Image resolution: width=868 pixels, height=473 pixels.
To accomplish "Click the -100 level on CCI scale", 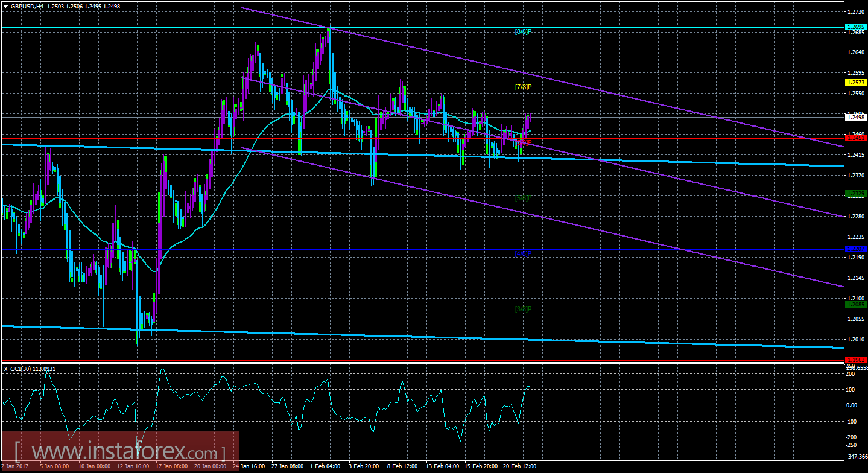I will click(x=852, y=421).
